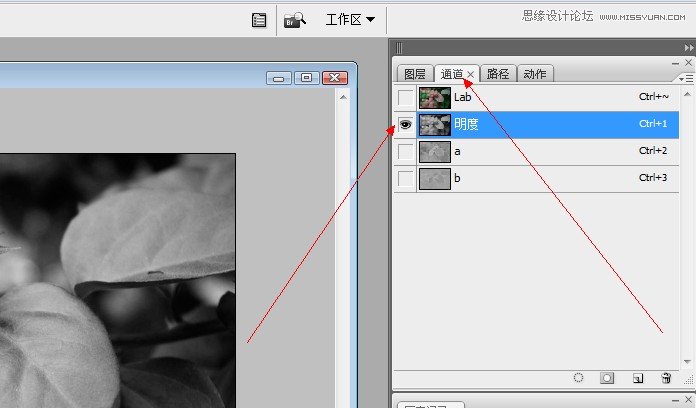Toggle visibility of the a channel
Viewport: 696px width, 408px height.
coord(405,152)
